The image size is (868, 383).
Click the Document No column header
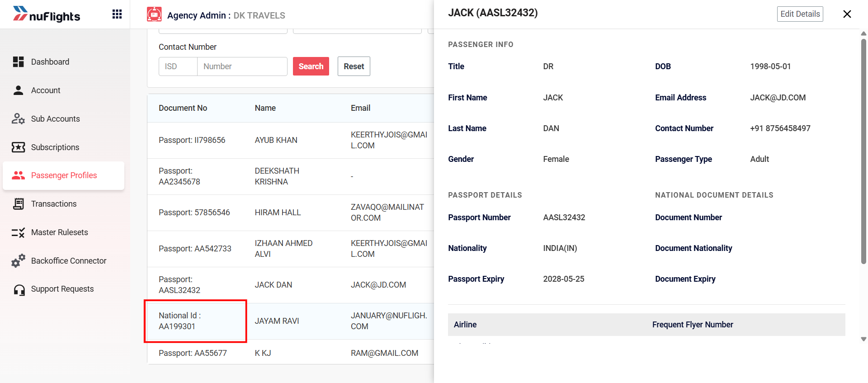(183, 108)
